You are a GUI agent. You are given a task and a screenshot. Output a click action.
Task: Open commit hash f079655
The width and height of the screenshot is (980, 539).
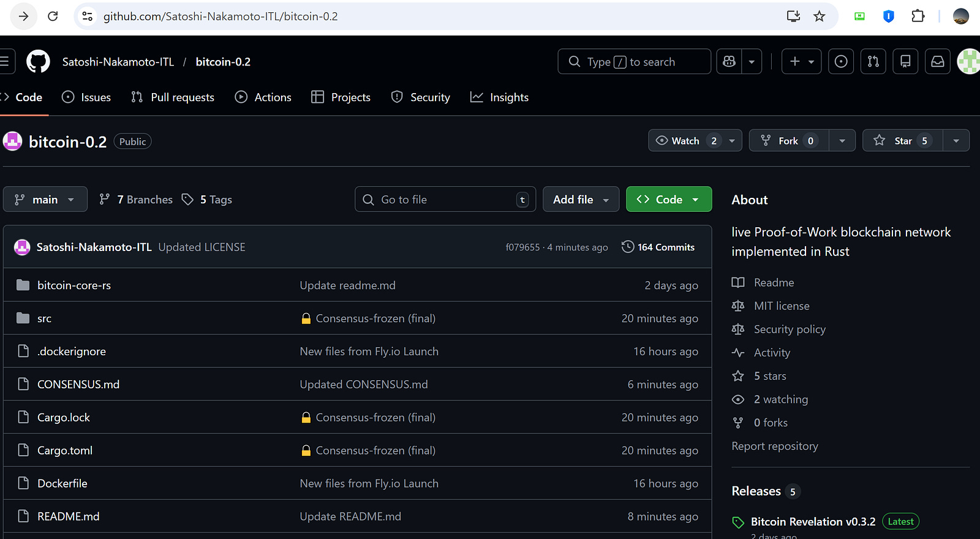click(522, 247)
